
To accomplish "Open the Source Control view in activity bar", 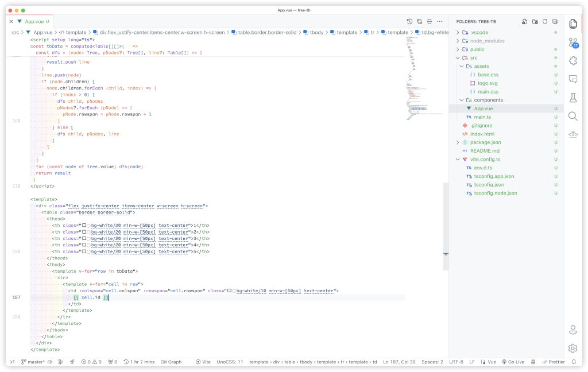I will [572, 42].
